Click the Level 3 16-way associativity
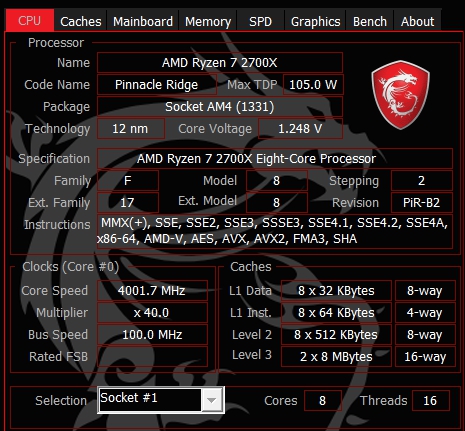Viewport: 465px width, 431px height. click(x=425, y=357)
